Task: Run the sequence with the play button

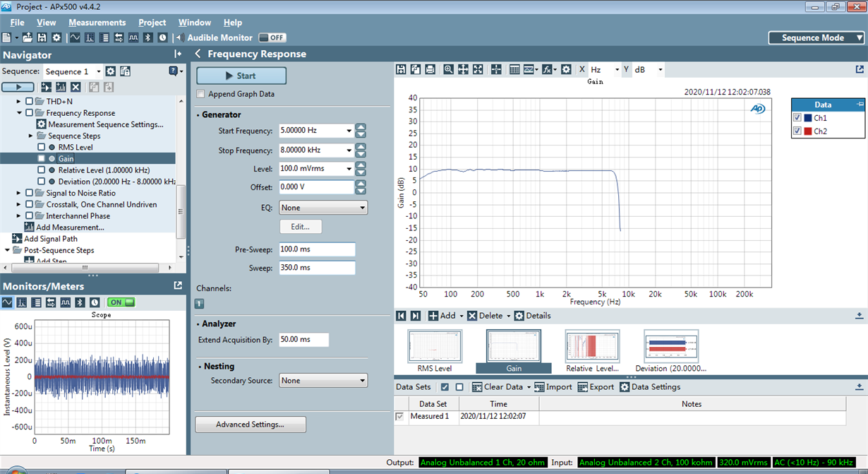Action: coord(18,87)
